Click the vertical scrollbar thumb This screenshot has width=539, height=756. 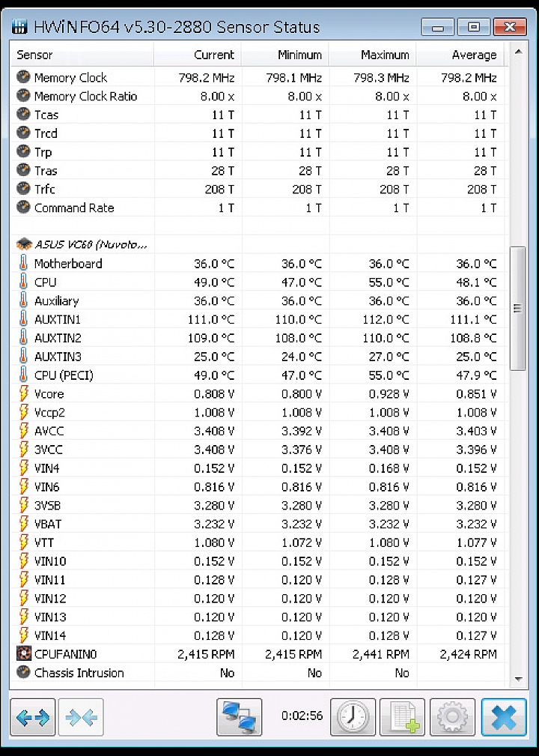518,308
